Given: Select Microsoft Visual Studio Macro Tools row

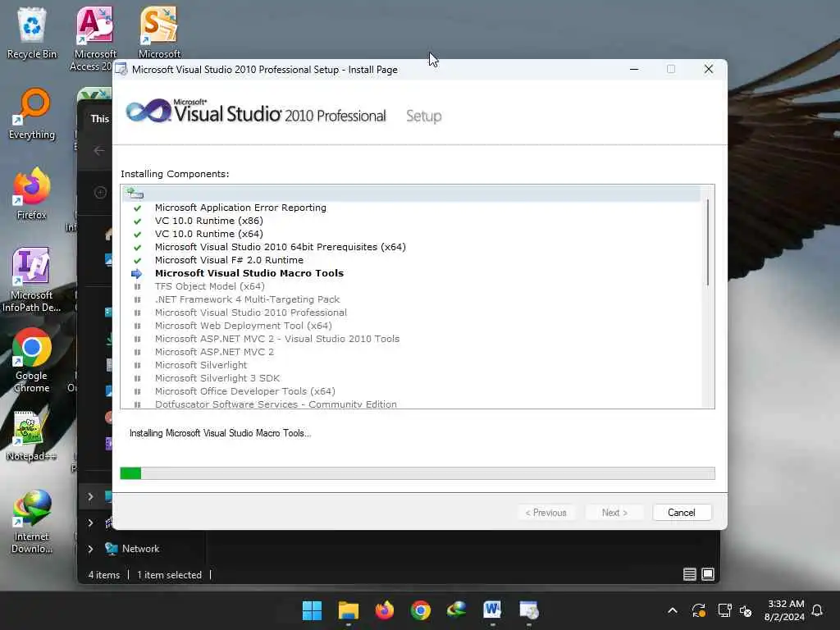Looking at the screenshot, I should (249, 273).
